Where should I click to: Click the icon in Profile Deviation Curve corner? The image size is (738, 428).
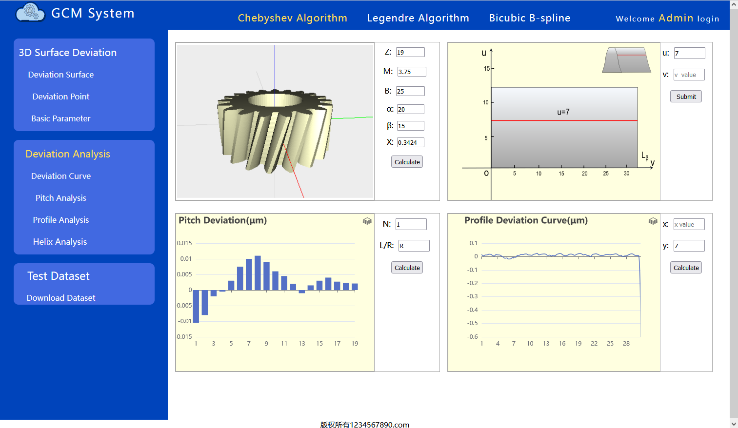point(652,220)
